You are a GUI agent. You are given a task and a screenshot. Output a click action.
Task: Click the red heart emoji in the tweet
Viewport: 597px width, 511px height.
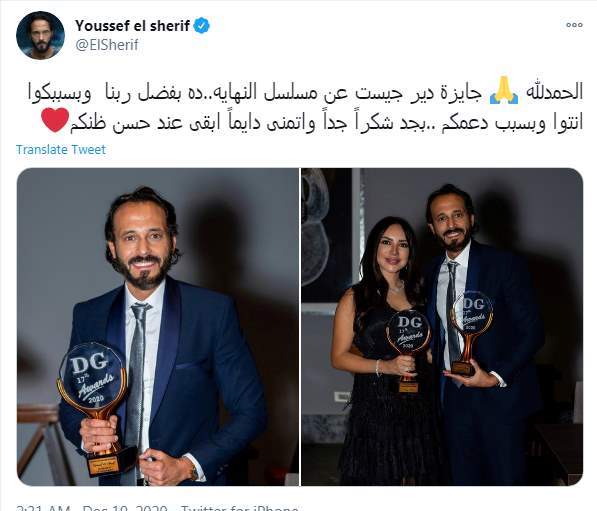tap(55, 120)
